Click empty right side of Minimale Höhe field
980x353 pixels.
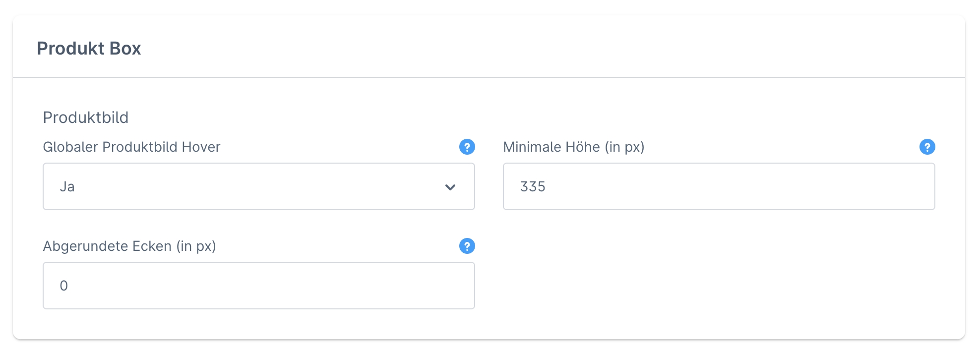(843, 186)
